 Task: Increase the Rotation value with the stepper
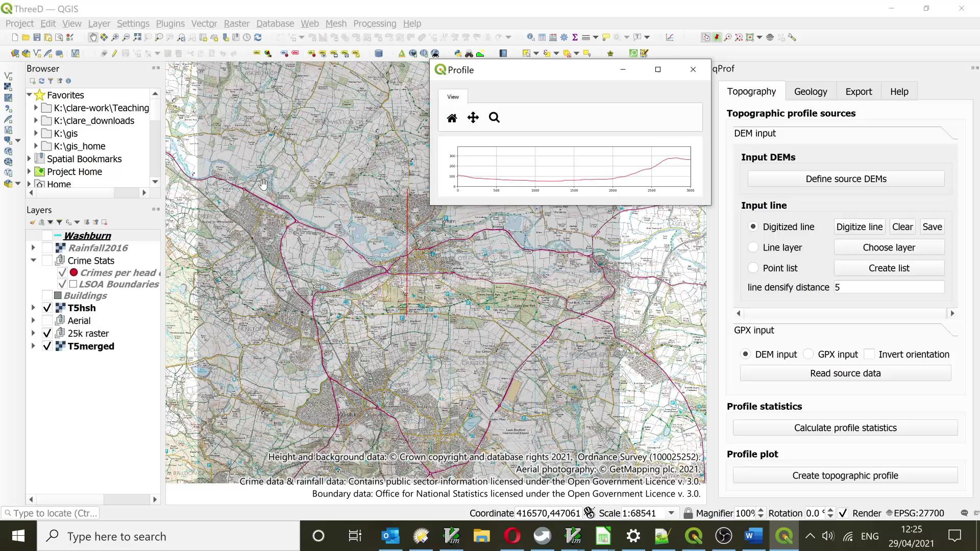click(830, 510)
